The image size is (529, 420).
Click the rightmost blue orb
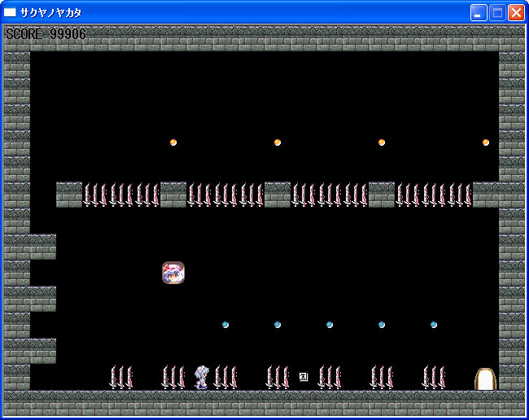434,325
